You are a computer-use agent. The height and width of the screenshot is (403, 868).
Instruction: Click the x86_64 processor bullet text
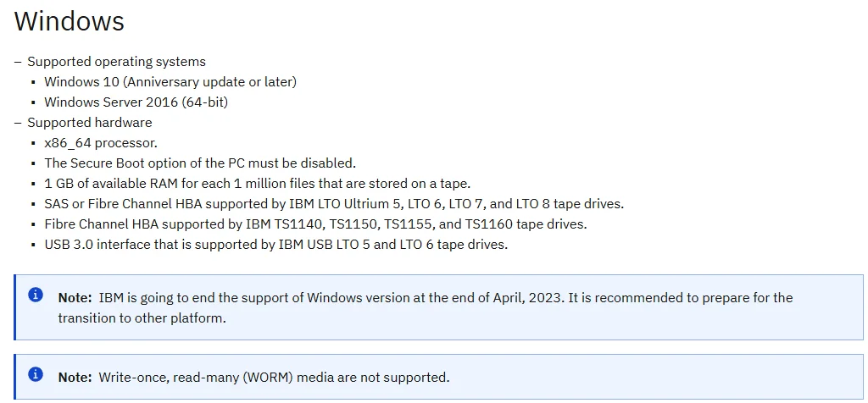[x=101, y=142]
